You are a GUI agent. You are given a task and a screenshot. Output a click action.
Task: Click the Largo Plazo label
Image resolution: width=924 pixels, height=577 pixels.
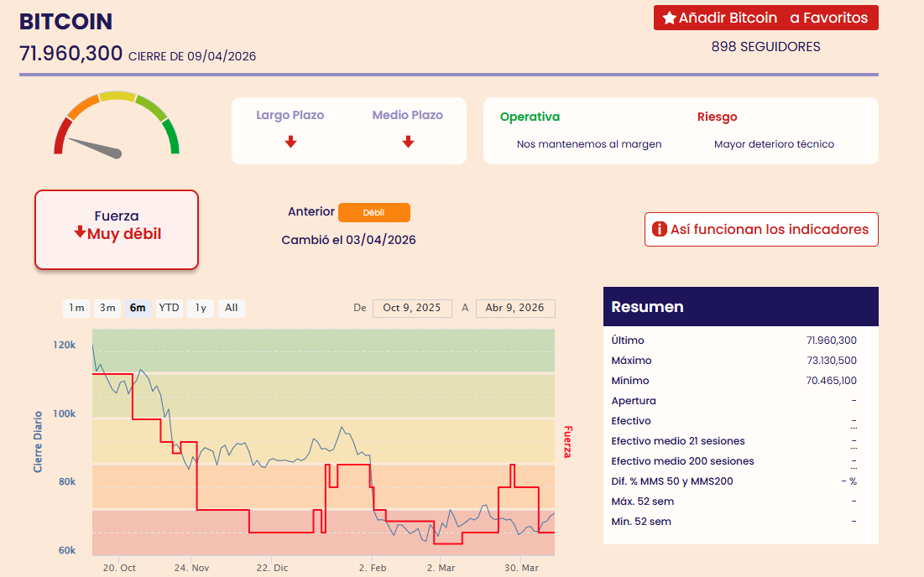point(290,115)
